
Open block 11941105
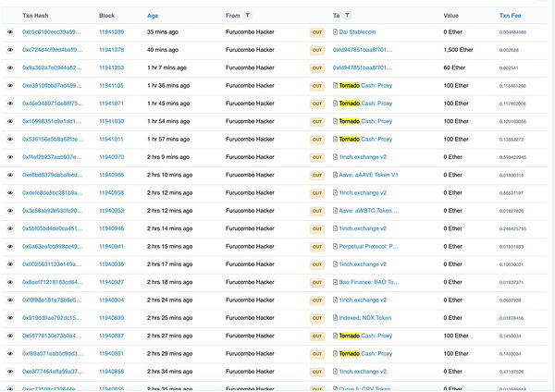pyautogui.click(x=112, y=86)
